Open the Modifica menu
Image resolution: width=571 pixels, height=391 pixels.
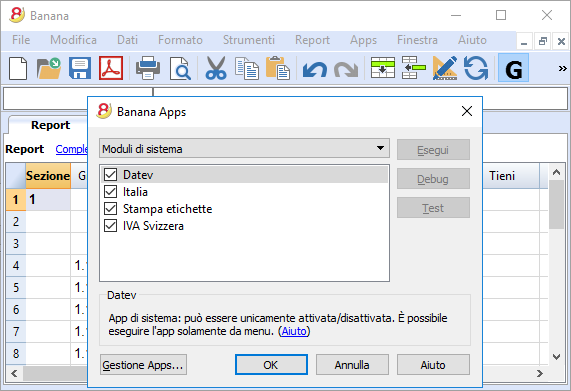click(x=73, y=40)
